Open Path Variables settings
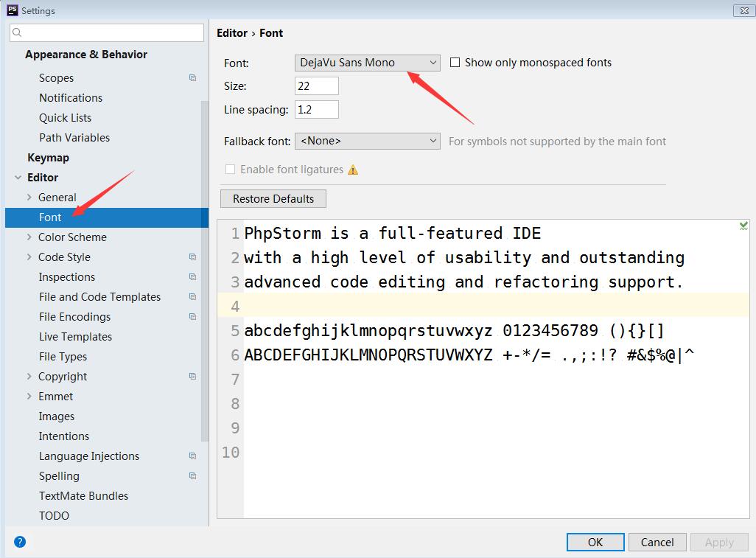The height and width of the screenshot is (558, 756). click(x=74, y=137)
